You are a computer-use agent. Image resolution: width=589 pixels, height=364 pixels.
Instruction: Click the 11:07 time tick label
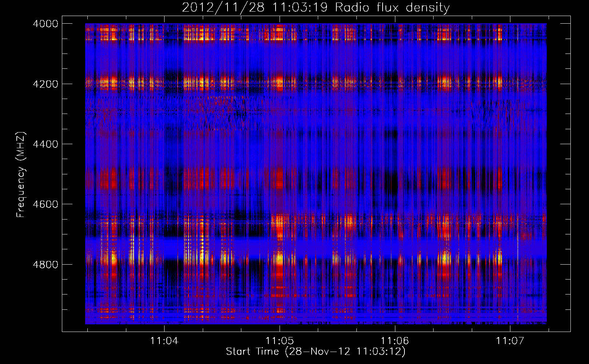(510, 341)
